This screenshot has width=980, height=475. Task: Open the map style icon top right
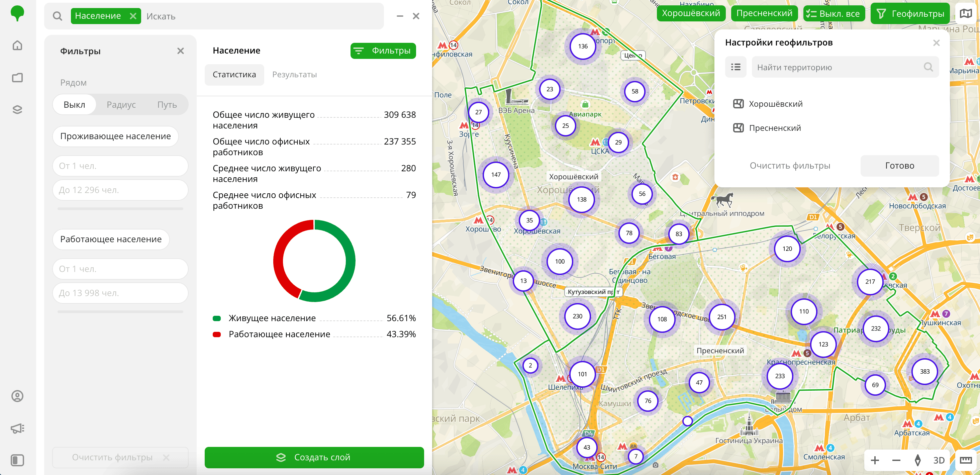pos(966,14)
